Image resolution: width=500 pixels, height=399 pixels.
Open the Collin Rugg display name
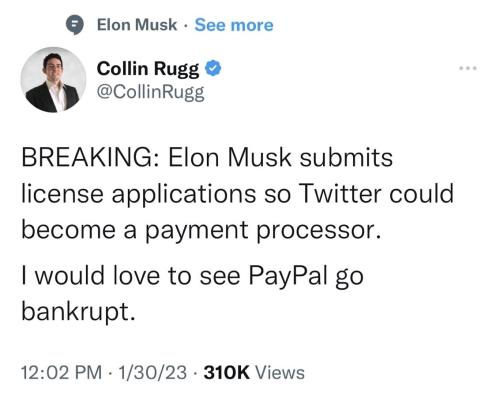(x=148, y=69)
